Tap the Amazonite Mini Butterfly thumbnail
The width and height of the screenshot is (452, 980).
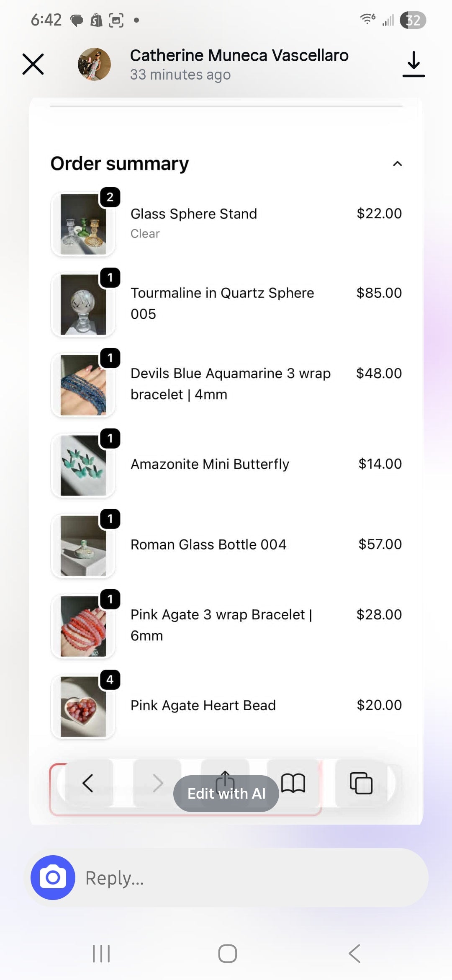(x=83, y=465)
